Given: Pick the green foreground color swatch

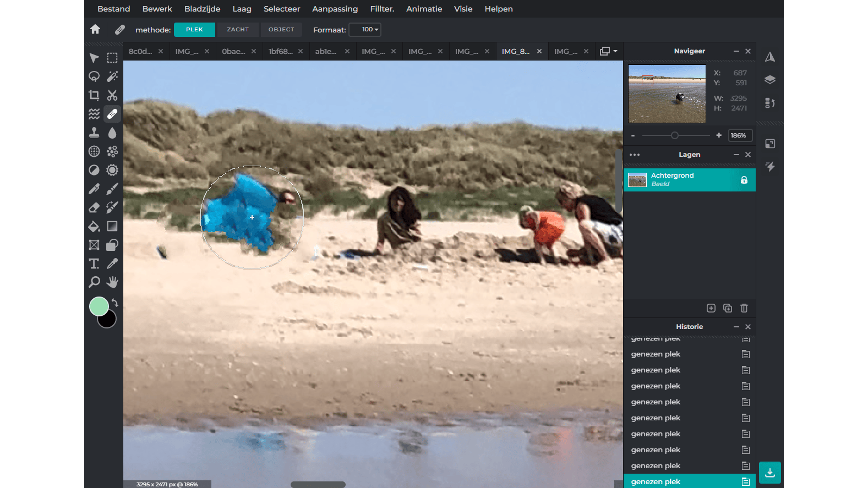Looking at the screenshot, I should click(x=99, y=306).
